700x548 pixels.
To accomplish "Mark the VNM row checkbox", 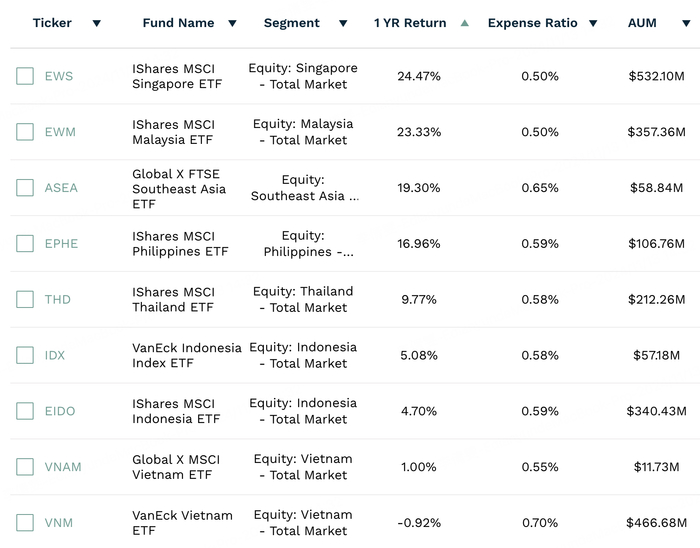I will 25,523.
